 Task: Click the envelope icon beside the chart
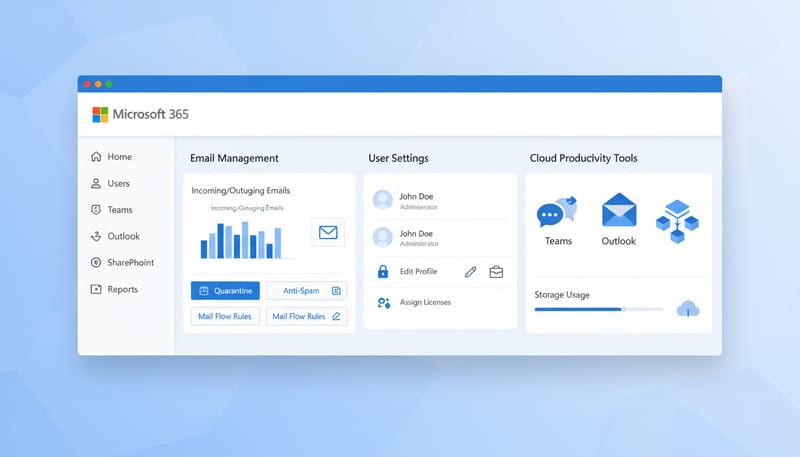328,233
